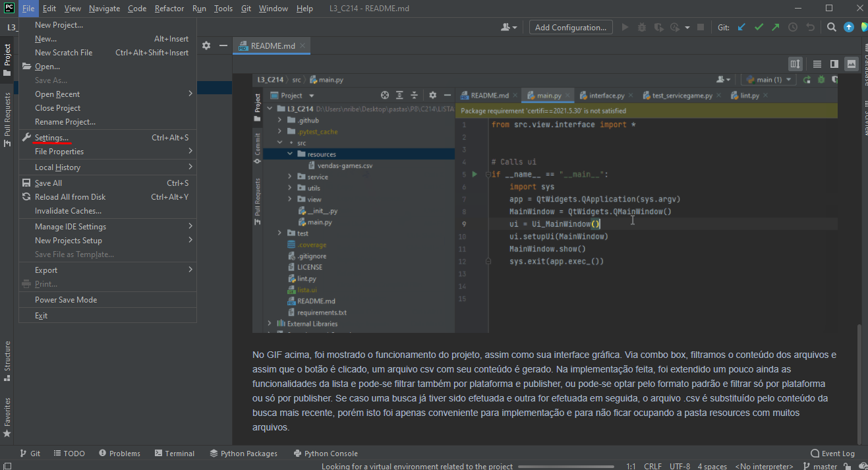Click the Run play icon
Screen dimensions: 868x470
pyautogui.click(x=625, y=28)
